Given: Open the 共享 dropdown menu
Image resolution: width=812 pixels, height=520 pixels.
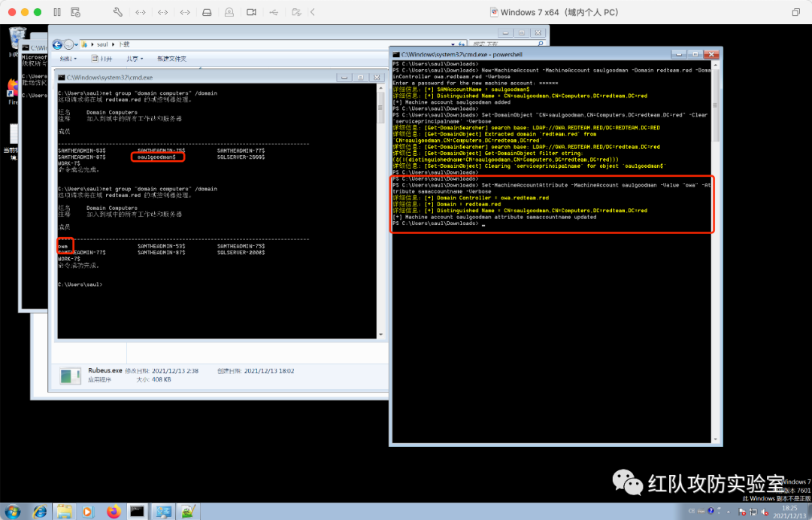Looking at the screenshot, I should [135, 59].
